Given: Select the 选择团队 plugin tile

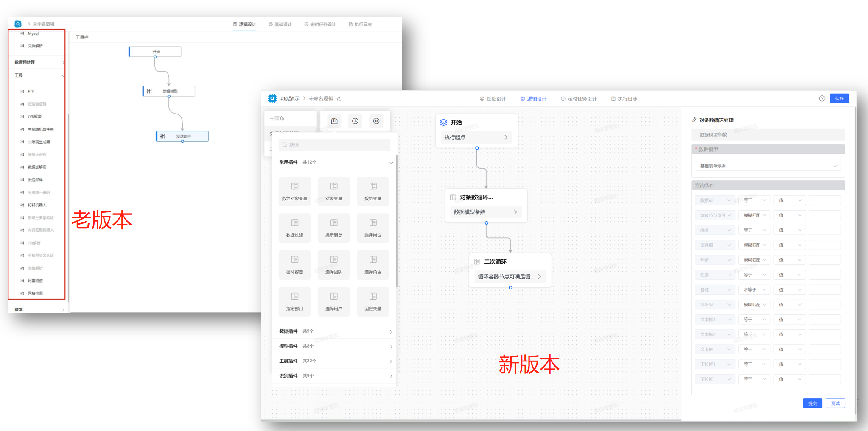Looking at the screenshot, I should [334, 265].
